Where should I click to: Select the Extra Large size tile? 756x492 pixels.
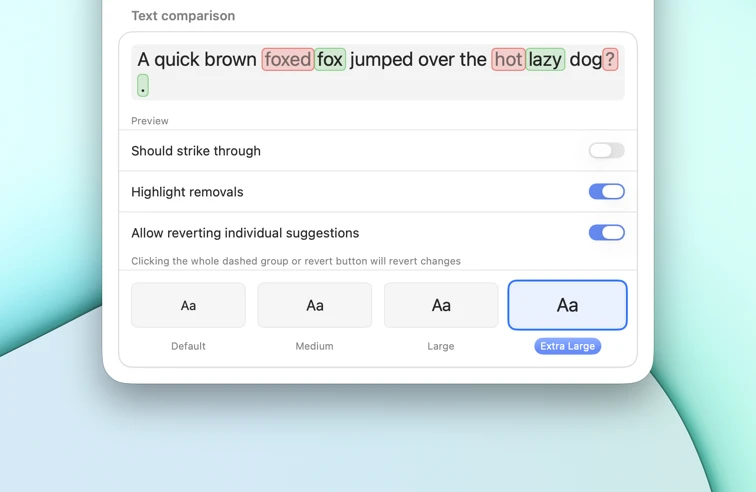click(567, 305)
